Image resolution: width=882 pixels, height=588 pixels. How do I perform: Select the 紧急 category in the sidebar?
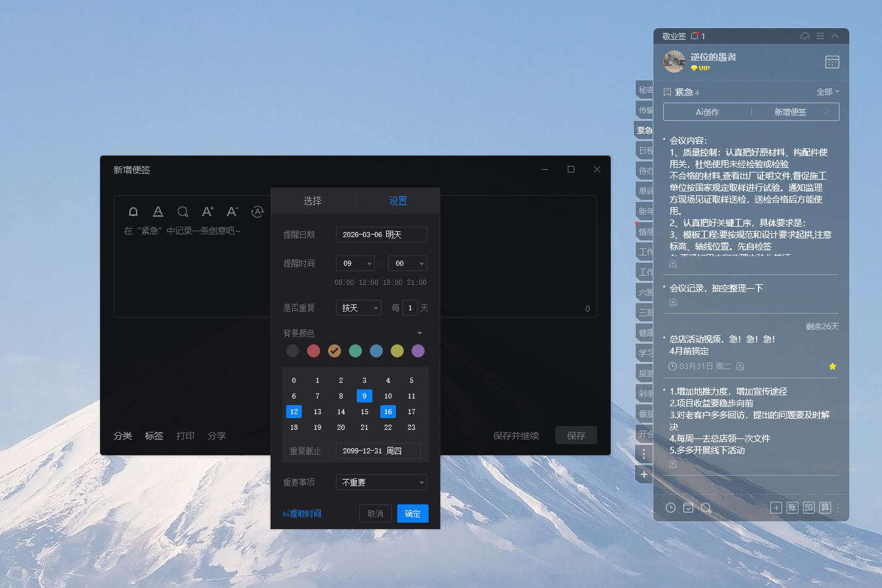click(x=644, y=130)
